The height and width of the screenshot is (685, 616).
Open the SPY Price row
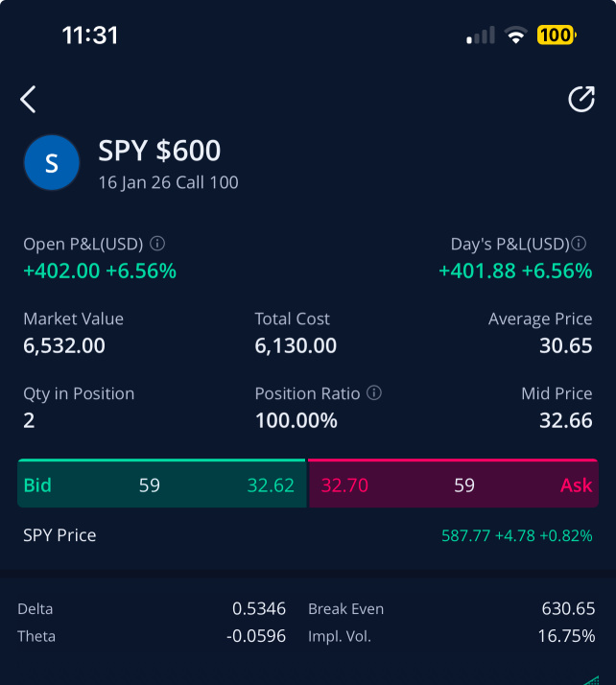pos(308,535)
